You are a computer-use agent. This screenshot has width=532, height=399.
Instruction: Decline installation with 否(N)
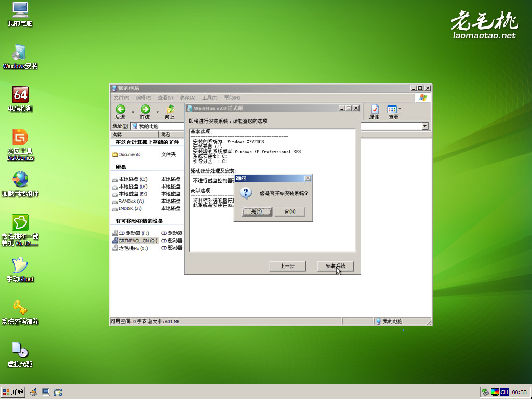tap(290, 211)
